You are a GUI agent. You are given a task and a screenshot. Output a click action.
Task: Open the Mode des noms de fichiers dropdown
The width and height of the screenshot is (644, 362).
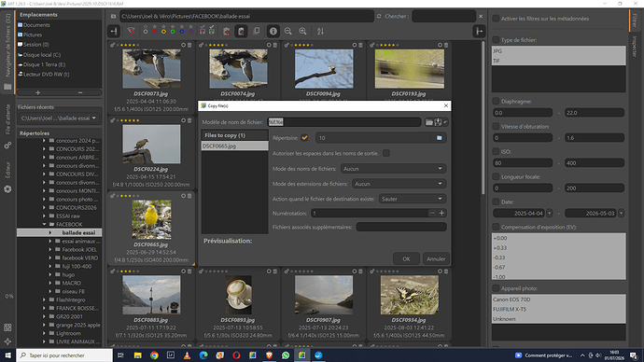tap(393, 169)
